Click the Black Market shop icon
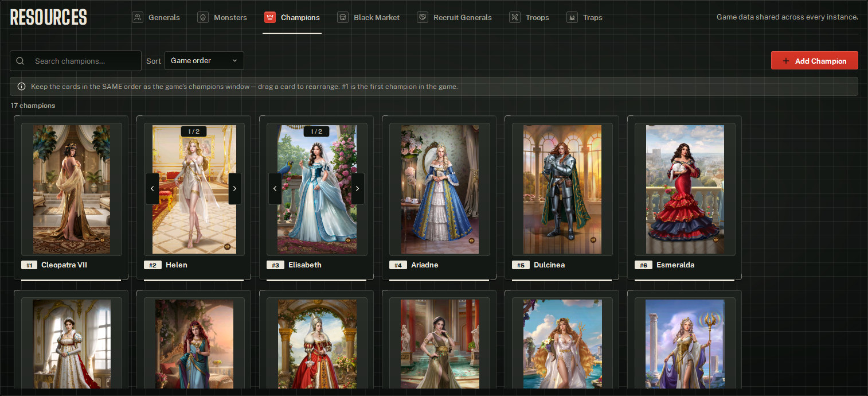Viewport: 868px width, 396px height. click(343, 17)
